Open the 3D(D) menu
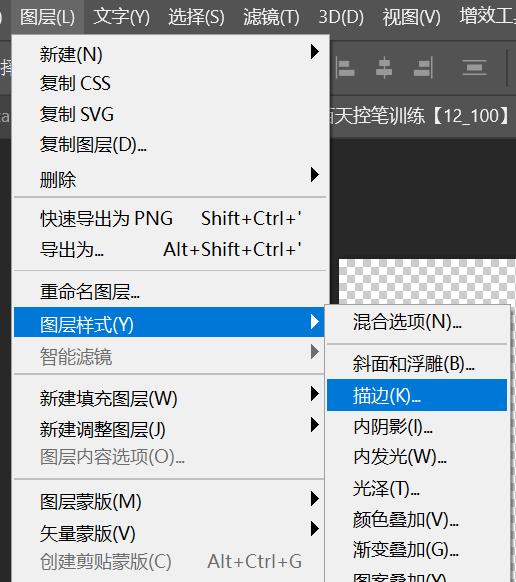 coord(341,17)
